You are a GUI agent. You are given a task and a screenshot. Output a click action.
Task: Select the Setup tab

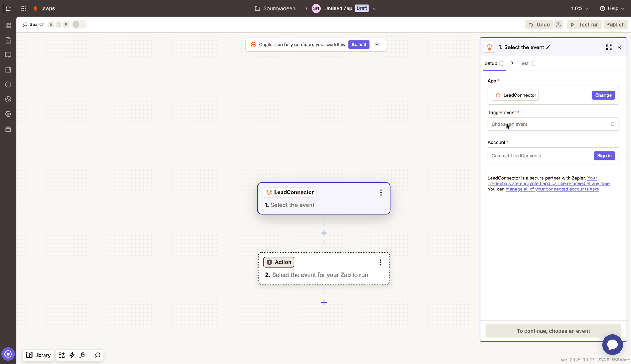(x=491, y=63)
